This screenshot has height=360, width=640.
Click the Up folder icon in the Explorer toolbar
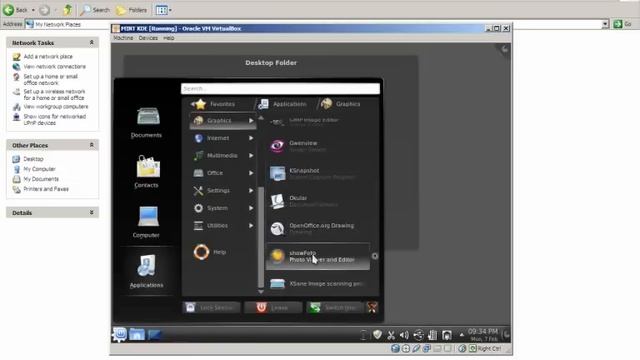[x=68, y=10]
